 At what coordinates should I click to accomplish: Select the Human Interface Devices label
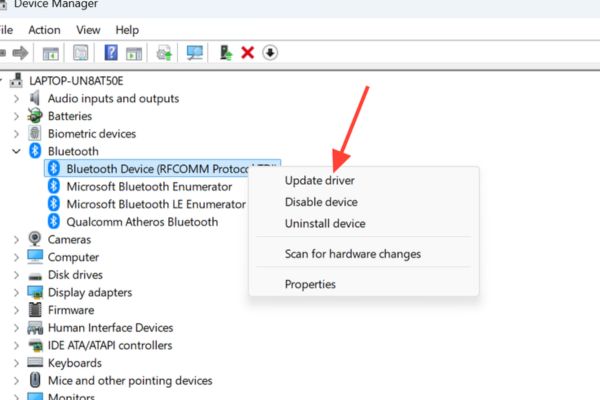110,327
